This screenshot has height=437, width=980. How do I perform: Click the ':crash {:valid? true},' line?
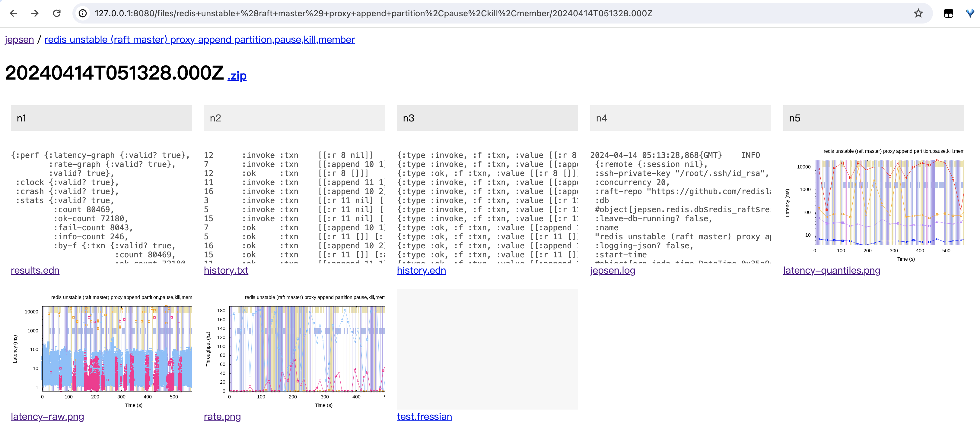point(67,191)
